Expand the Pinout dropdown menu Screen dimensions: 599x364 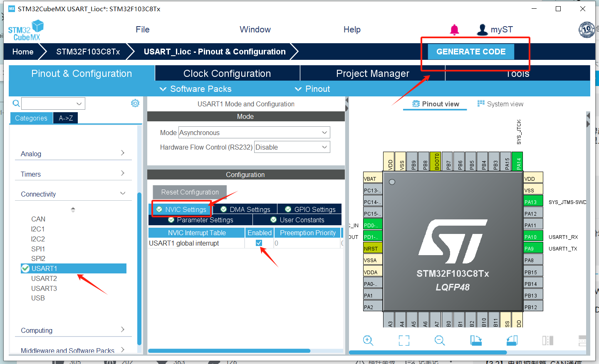[x=312, y=89]
